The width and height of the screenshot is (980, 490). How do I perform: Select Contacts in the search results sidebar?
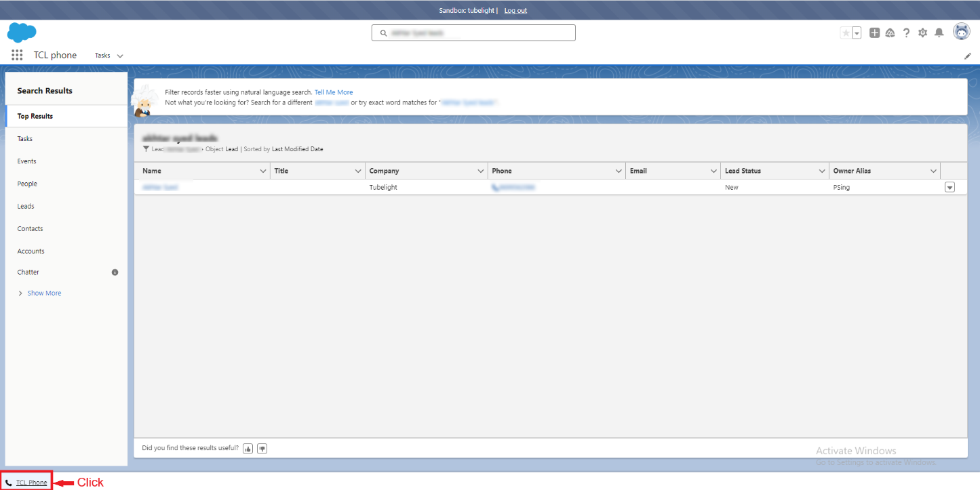(x=30, y=228)
